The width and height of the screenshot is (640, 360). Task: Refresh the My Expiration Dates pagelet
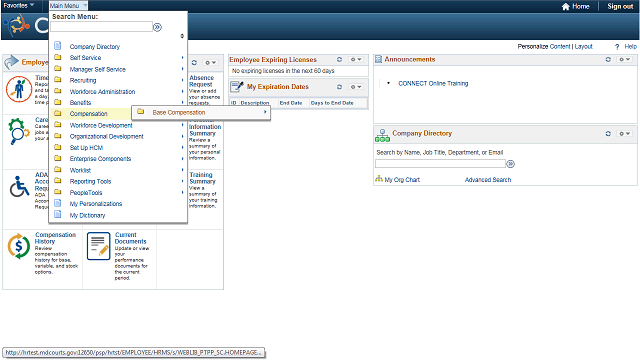point(339,87)
